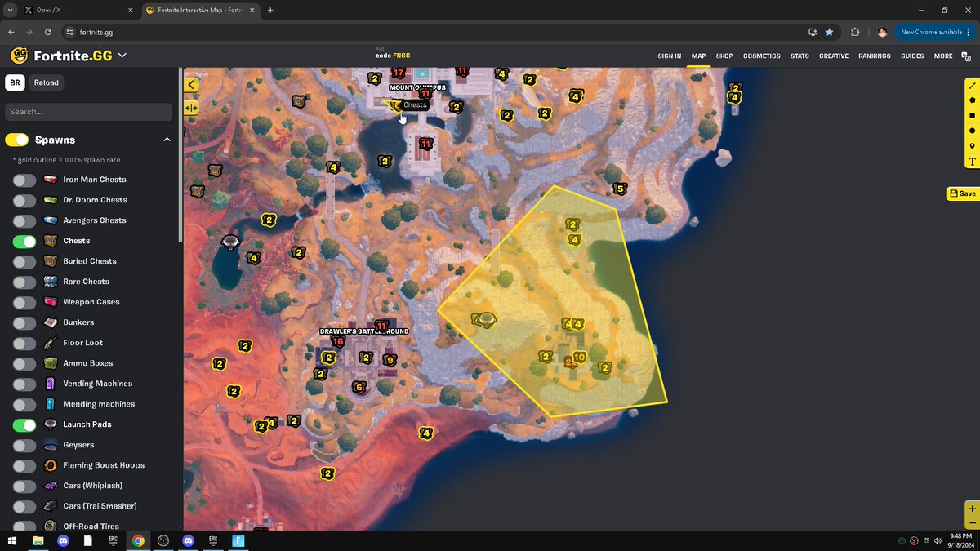Enable Vending Machines spawns

[x=24, y=384]
